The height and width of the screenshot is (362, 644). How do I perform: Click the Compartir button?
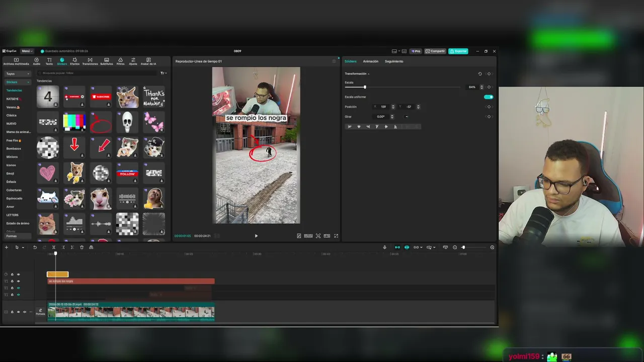pos(435,51)
